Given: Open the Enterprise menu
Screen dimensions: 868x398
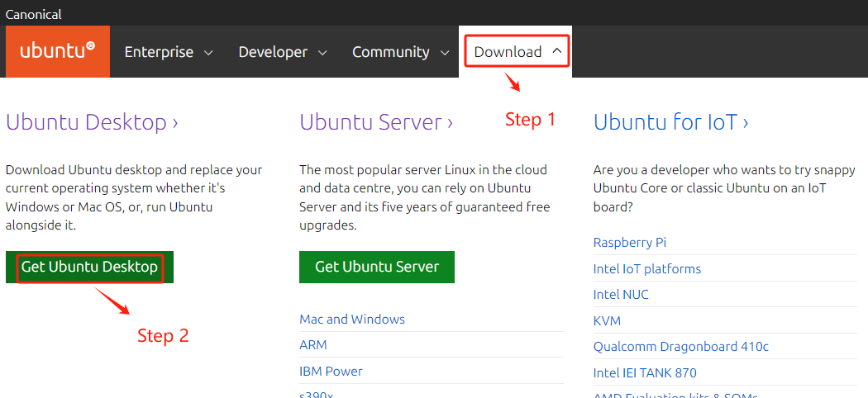Looking at the screenshot, I should [159, 52].
